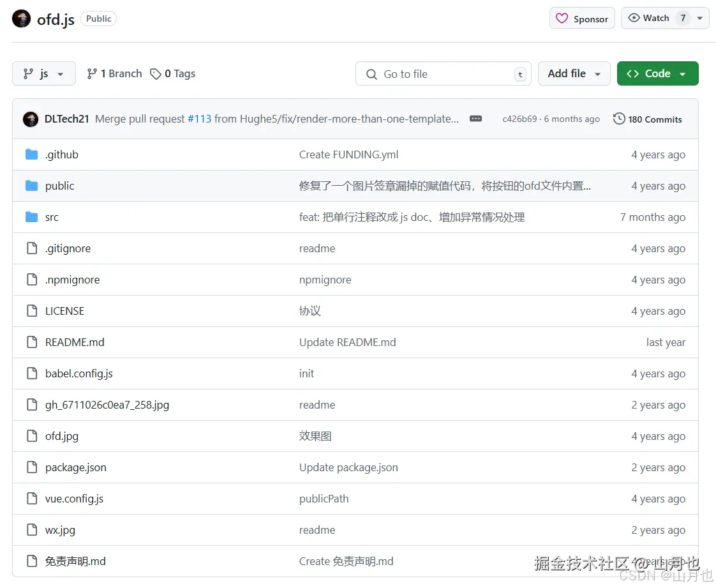Click the wx.jpg file icon
This screenshot has width=716, height=588.
(x=32, y=530)
